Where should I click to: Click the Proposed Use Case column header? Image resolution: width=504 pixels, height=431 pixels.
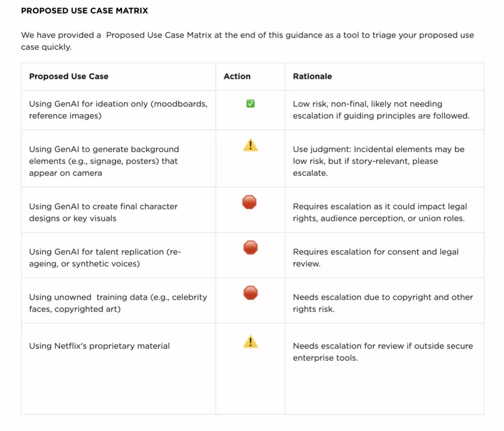69,76
